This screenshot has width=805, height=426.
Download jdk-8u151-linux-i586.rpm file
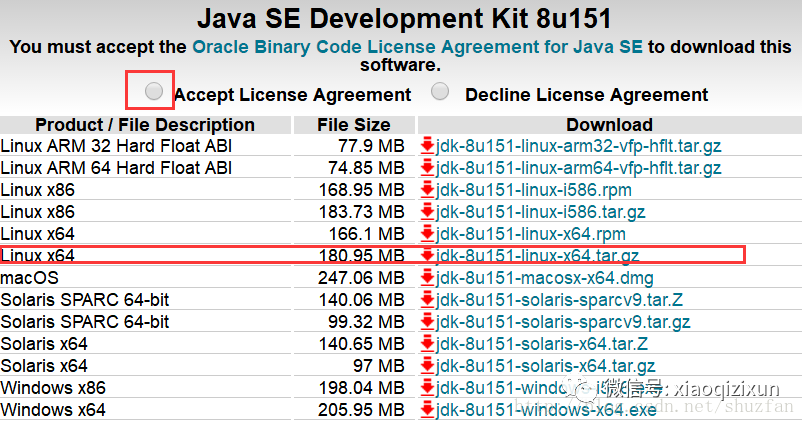(534, 190)
